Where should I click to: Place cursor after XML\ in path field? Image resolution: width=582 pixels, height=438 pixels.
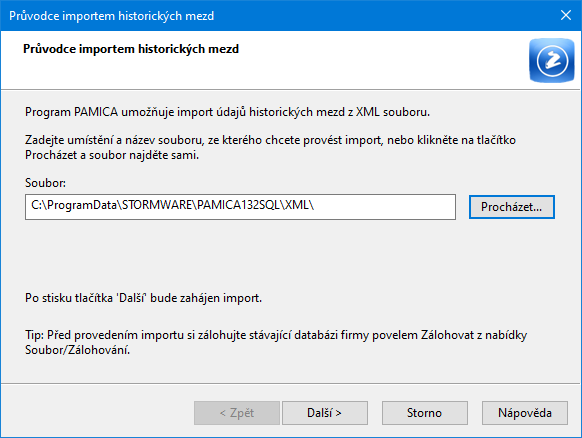point(315,205)
